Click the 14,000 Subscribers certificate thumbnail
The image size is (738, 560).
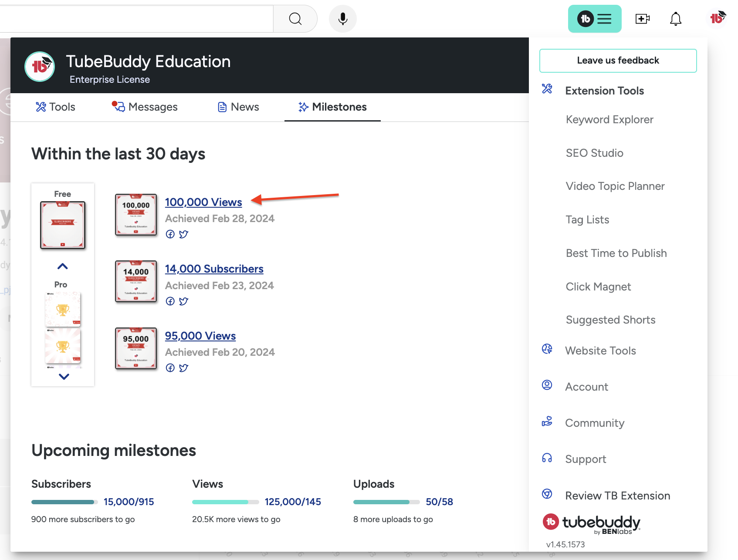click(136, 281)
